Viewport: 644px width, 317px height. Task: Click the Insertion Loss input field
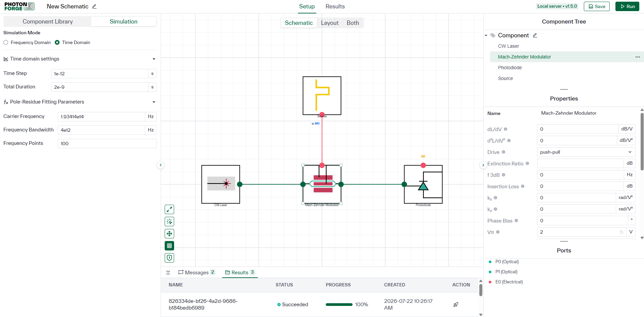coord(580,186)
